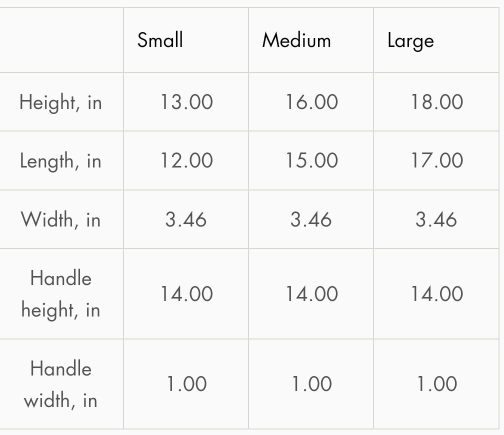This screenshot has width=504, height=435.
Task: Click the Handle height, in label
Action: tap(60, 294)
